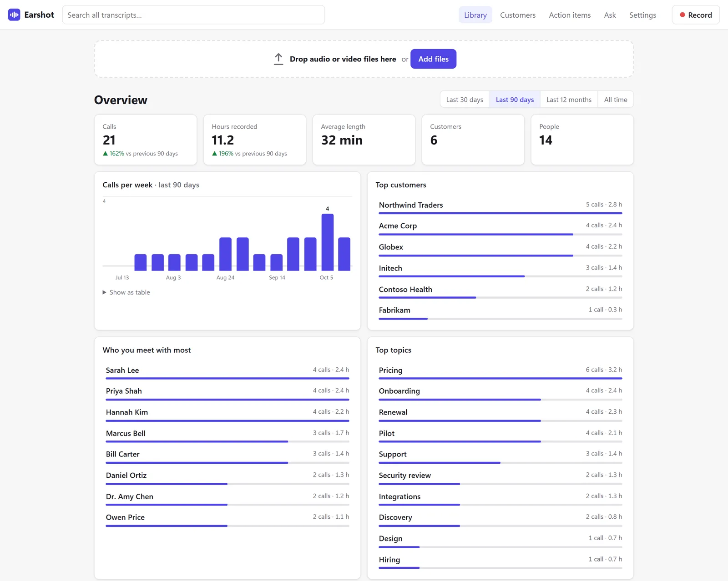Click the Average length 32 min card
This screenshot has height=581, width=728.
[364, 140]
